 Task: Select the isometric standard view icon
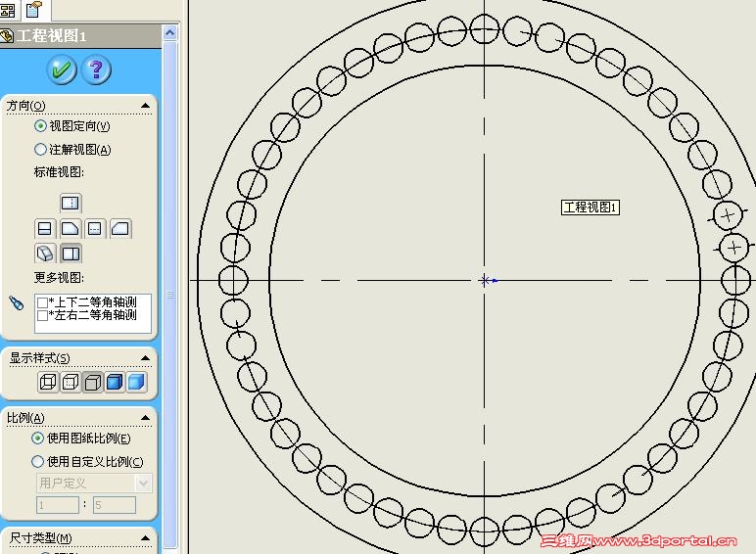click(x=45, y=254)
